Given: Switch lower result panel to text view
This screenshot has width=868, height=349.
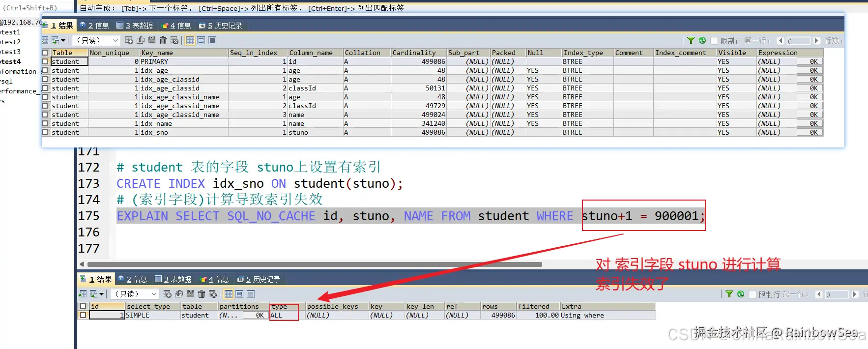Looking at the screenshot, I should click(251, 294).
